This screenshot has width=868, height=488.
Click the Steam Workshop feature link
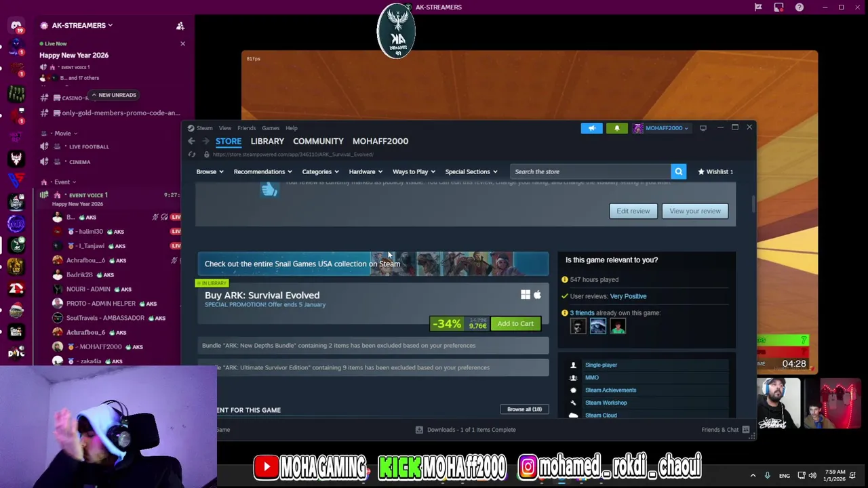click(x=606, y=403)
